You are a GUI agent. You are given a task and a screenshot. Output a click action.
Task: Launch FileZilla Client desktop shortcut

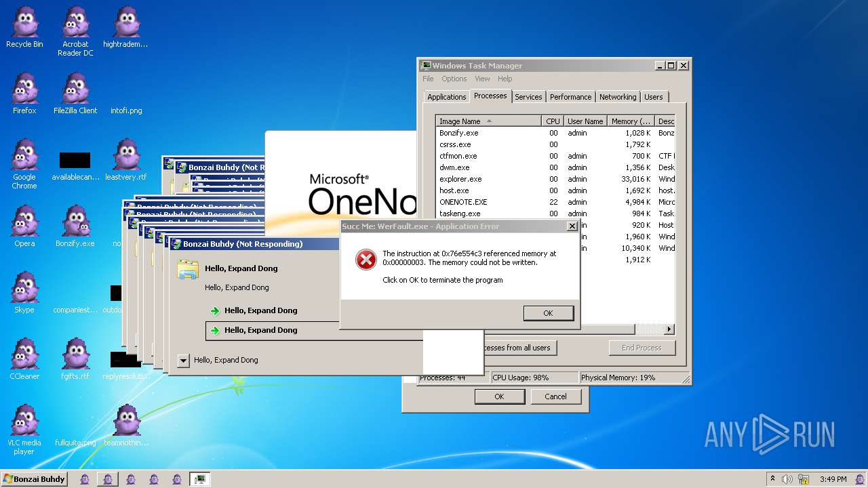click(75, 94)
